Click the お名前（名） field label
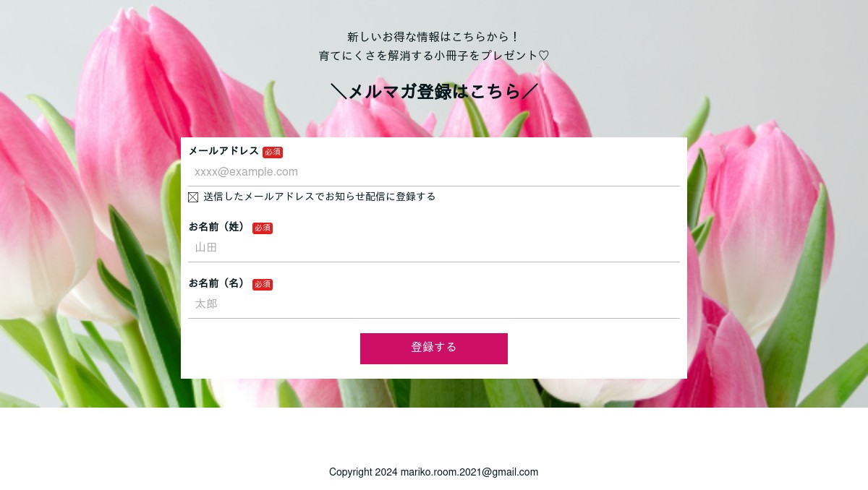The height and width of the screenshot is (490, 868). pos(218,283)
